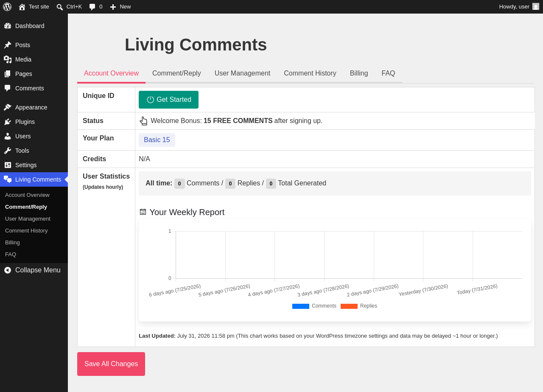Open FAQ in sidebar submenu

click(11, 255)
